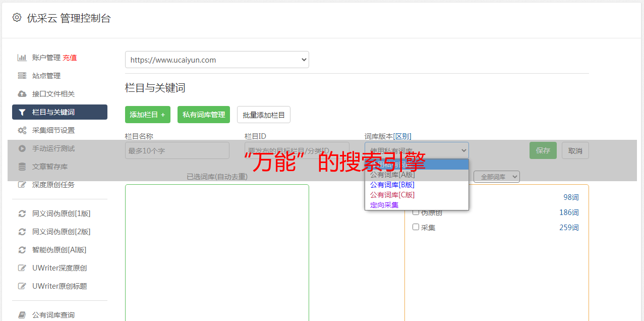Open the 词库版本 select box
The image size is (644, 321).
[x=417, y=150]
